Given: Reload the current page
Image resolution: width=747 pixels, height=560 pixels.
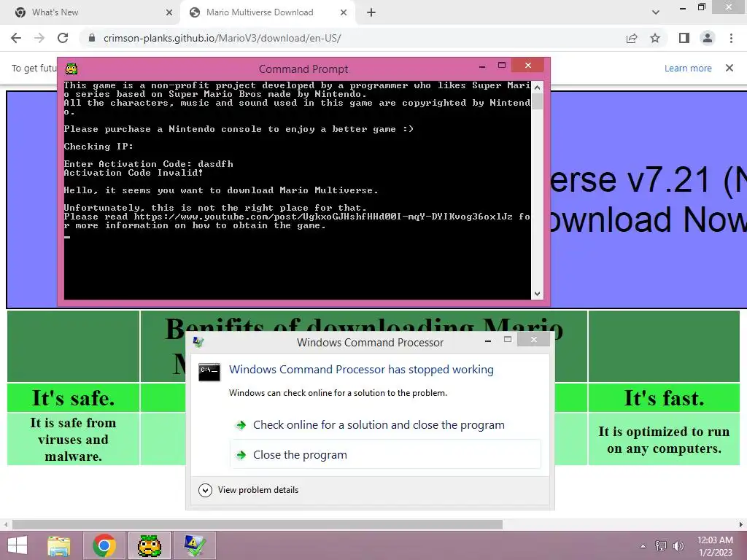Looking at the screenshot, I should (63, 38).
